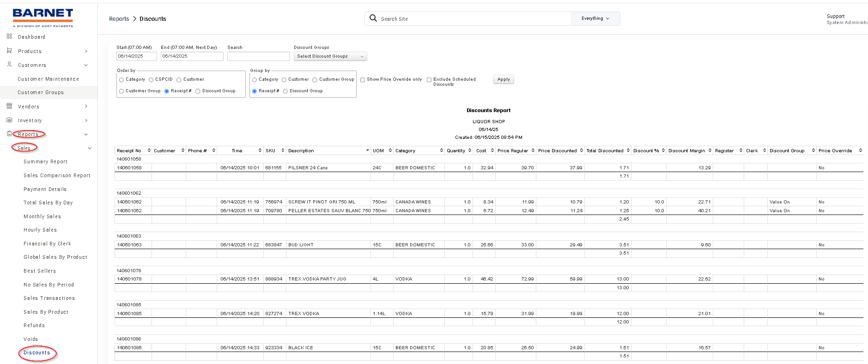868x364 pixels.
Task: Tick Exclude Scheduled Discounts checkbox
Action: click(429, 80)
